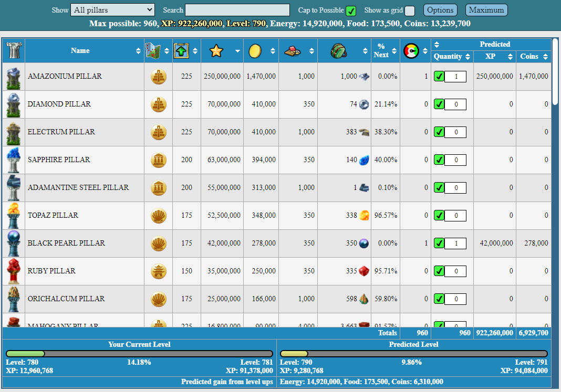
Task: Click the BLACK PEARL PILLAR name cell
Action: 85,243
